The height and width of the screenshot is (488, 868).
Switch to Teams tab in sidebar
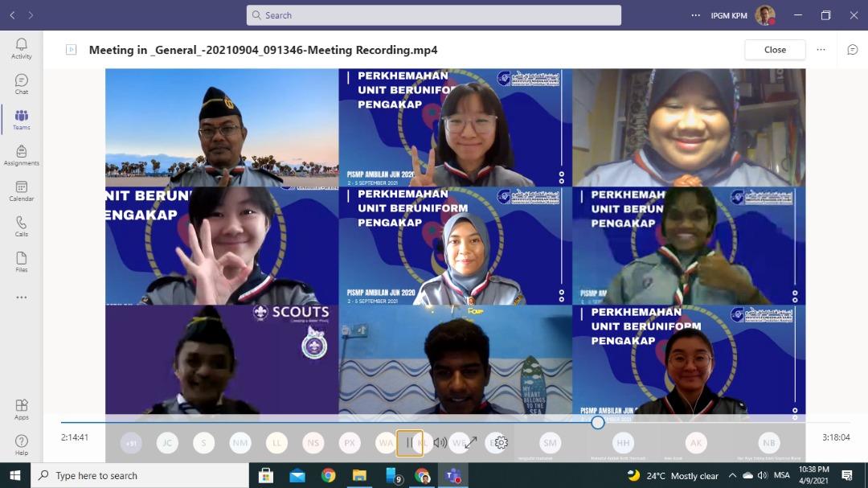click(x=22, y=119)
